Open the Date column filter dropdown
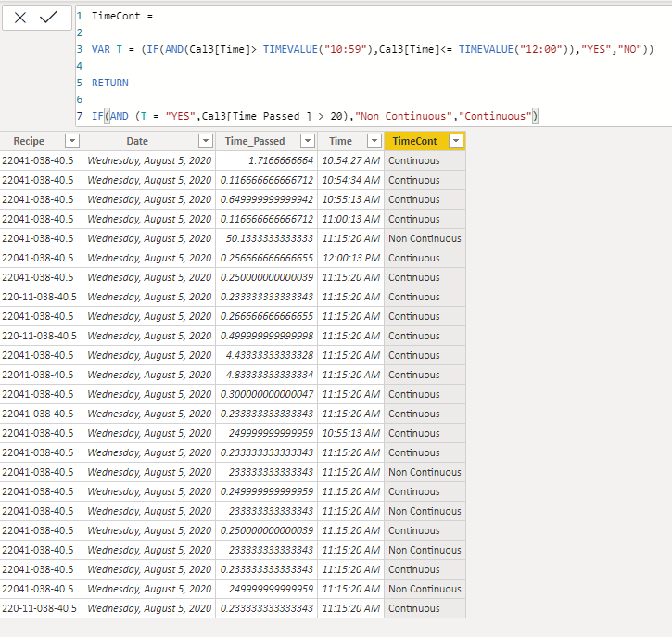 pyautogui.click(x=206, y=141)
